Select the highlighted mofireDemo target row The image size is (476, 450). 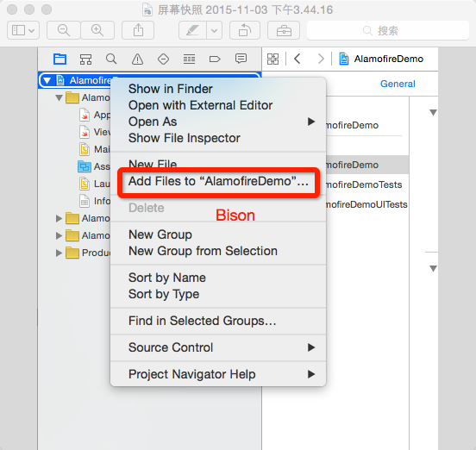367,165
